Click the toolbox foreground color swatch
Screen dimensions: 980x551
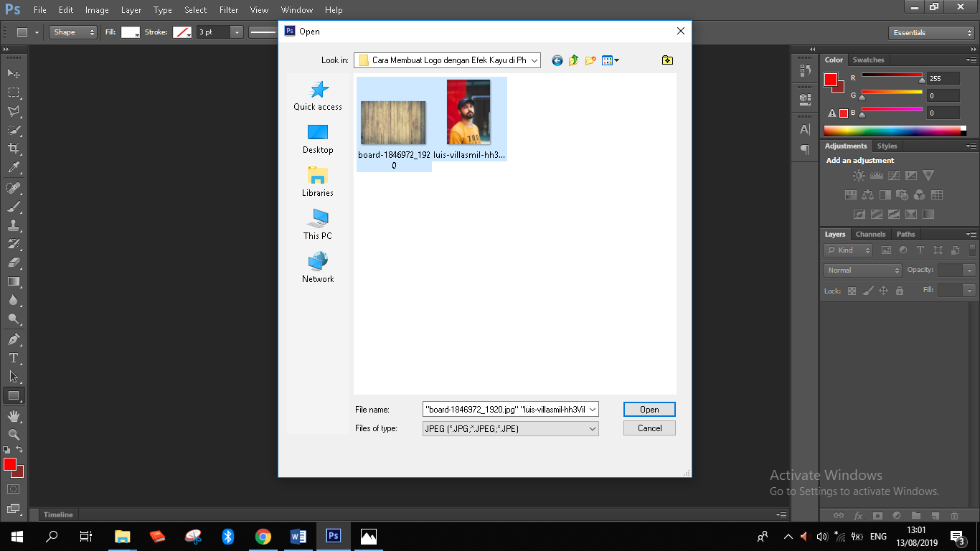point(9,465)
